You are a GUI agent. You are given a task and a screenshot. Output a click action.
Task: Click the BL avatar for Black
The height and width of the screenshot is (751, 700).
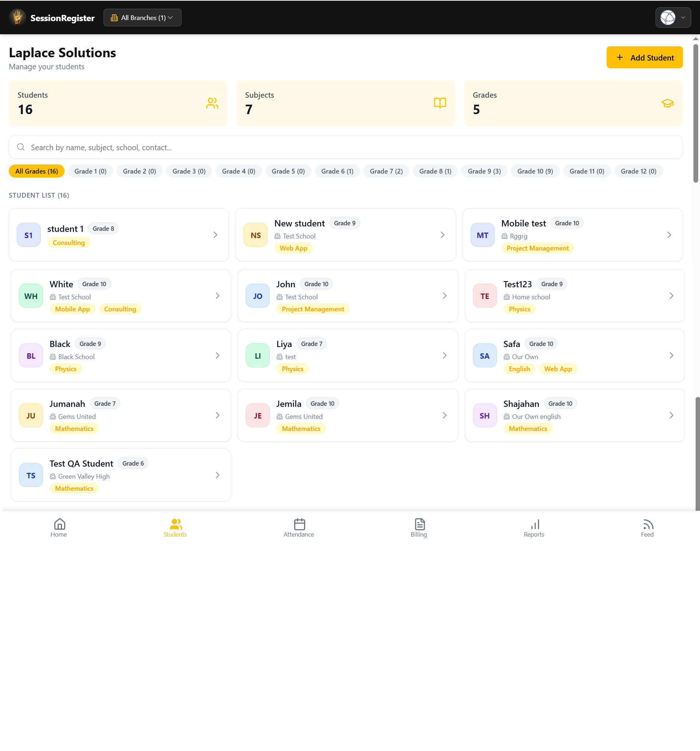point(31,355)
